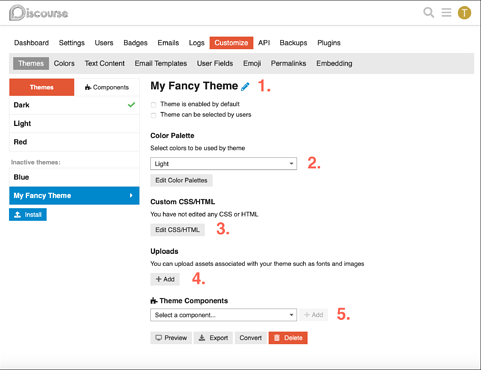The height and width of the screenshot is (370, 481).
Task: Open the Users admin tab
Action: point(104,43)
